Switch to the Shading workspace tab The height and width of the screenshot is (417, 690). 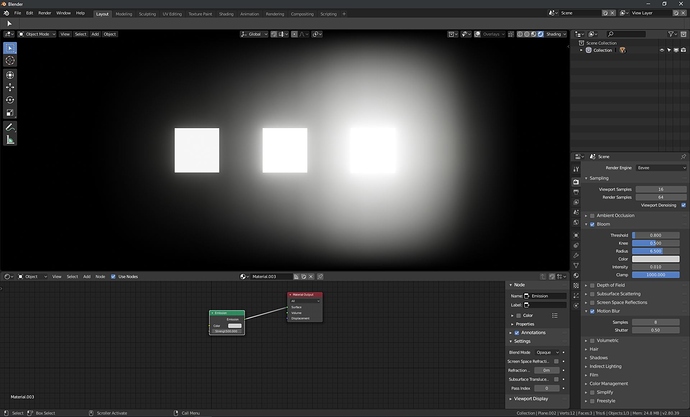(226, 14)
